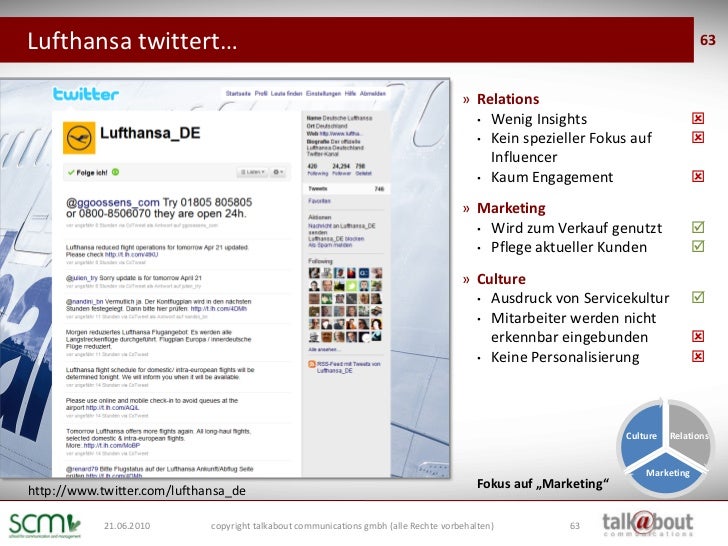Click the green checkbox for Ausdruck von Servicekultur
728x546 pixels.
pyautogui.click(x=697, y=297)
